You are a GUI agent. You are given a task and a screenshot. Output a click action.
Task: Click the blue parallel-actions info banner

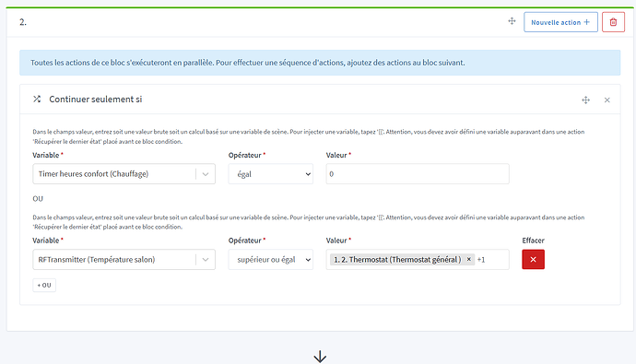point(320,63)
